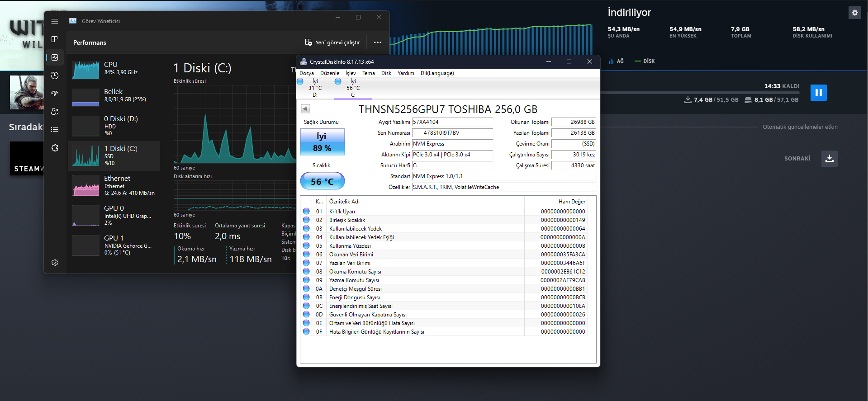Open Disk menu in CrystalDiskInfo
Viewport: 868px width, 401px height.
[386, 73]
